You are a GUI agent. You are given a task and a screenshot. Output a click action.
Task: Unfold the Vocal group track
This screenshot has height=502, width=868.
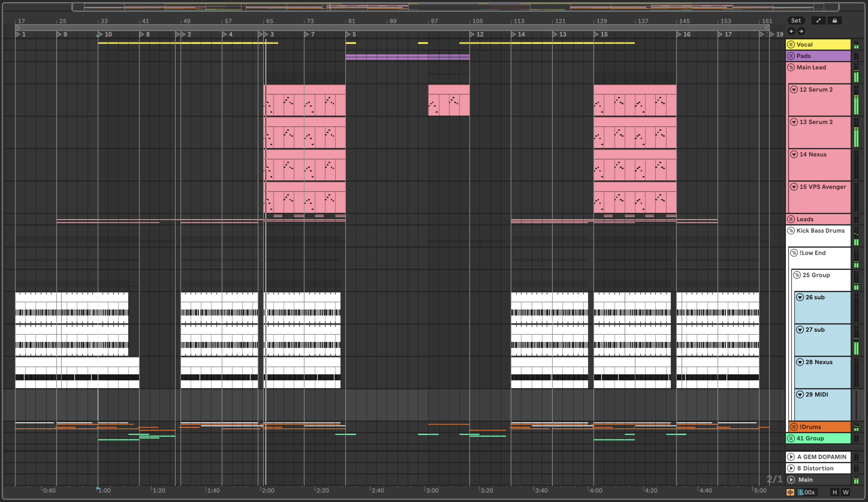click(791, 45)
